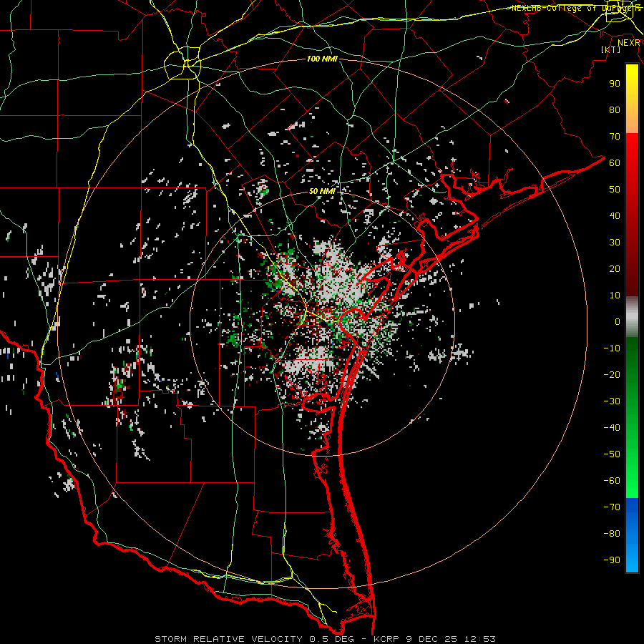Click the 70 label on the velocity scale
This screenshot has height=644, width=644.
pyautogui.click(x=615, y=137)
